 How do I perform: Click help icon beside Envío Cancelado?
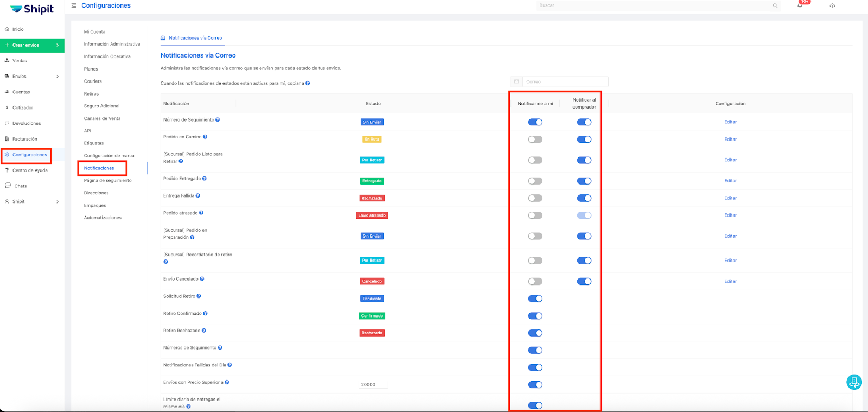[x=202, y=279]
